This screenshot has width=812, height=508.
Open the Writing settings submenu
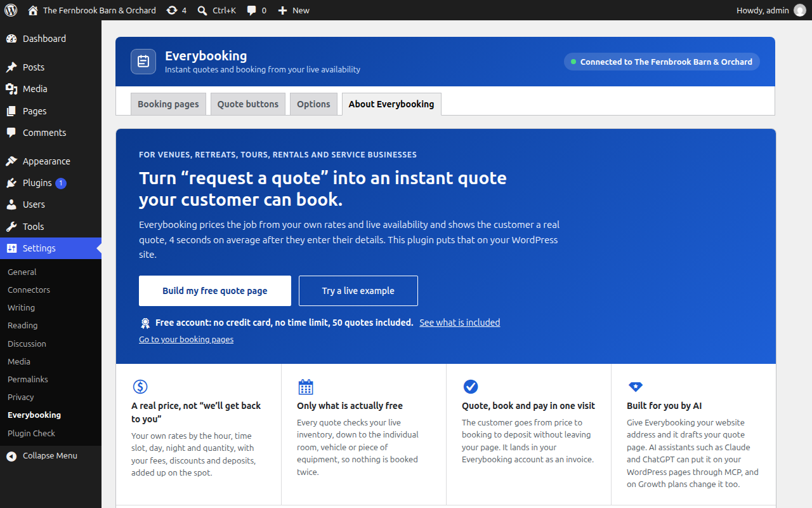[x=51, y=307]
